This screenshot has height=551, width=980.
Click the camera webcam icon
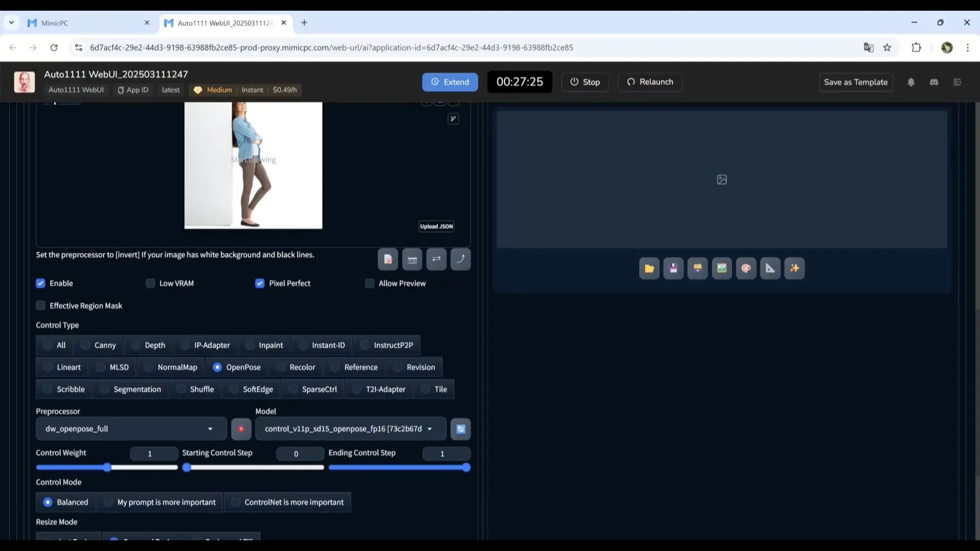412,260
